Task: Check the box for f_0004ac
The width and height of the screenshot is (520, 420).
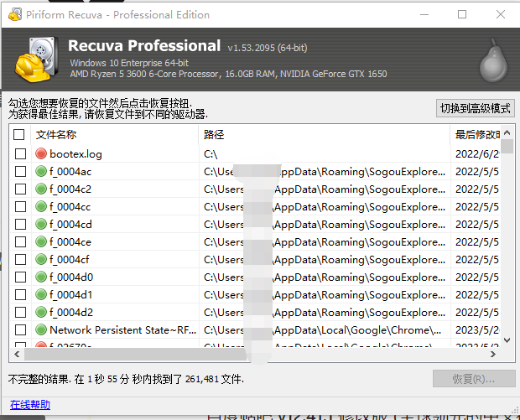Action: click(x=21, y=171)
